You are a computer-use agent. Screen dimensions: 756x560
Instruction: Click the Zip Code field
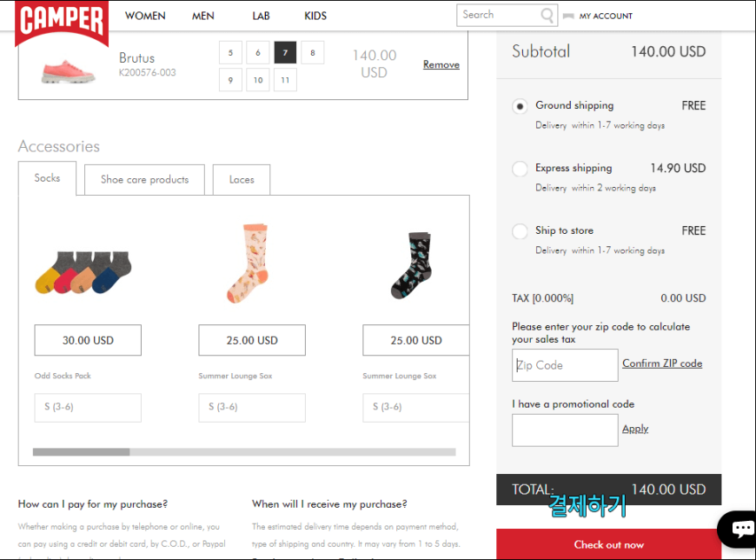click(x=565, y=365)
